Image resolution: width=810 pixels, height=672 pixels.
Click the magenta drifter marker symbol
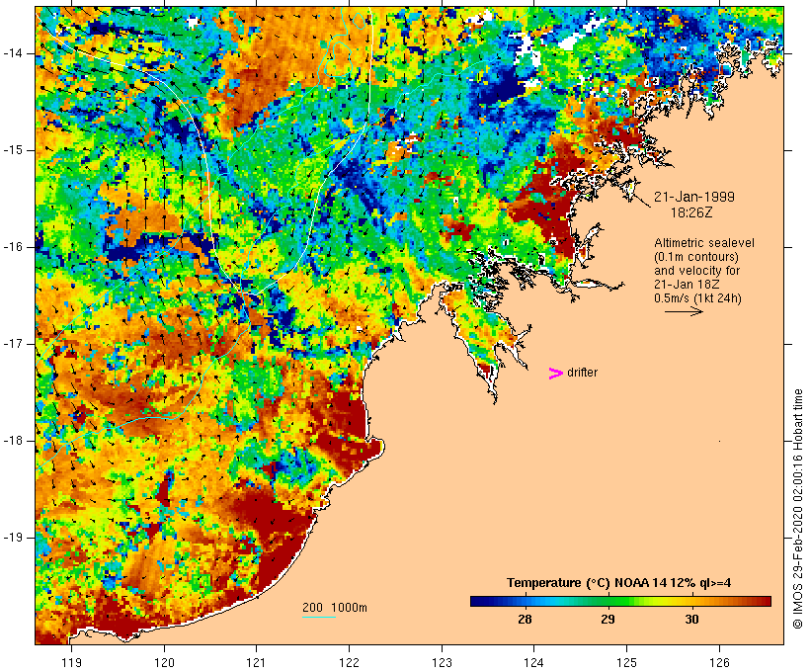pyautogui.click(x=555, y=374)
